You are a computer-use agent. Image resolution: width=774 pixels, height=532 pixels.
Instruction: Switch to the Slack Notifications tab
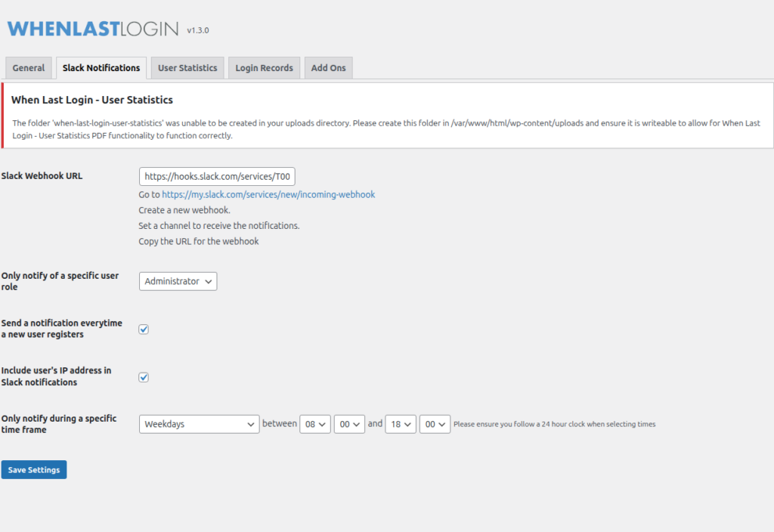101,67
